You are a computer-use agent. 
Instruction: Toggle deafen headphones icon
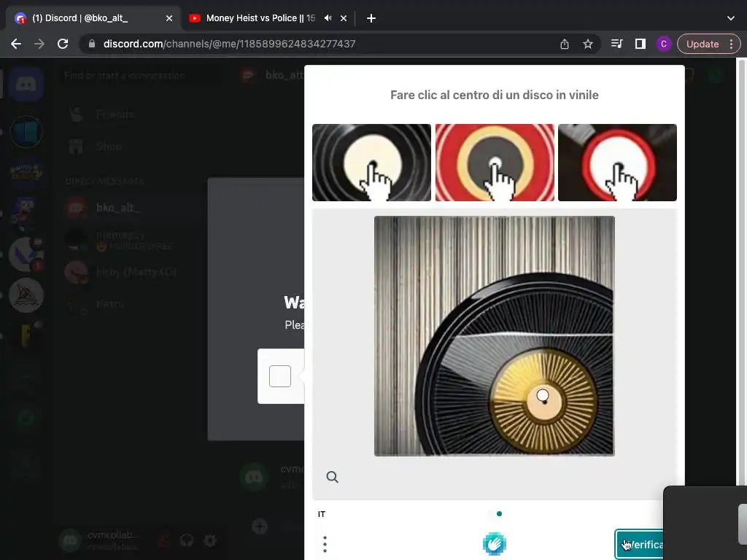pos(187,540)
